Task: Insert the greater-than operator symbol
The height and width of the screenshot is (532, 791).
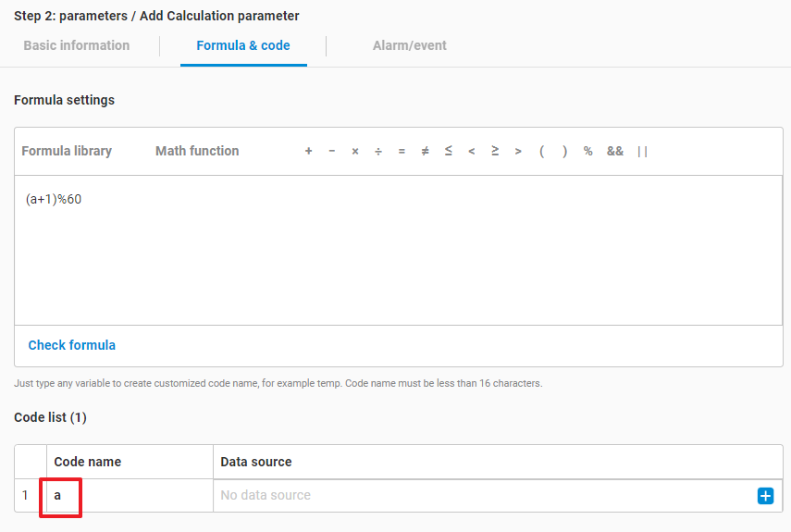Action: click(x=518, y=152)
